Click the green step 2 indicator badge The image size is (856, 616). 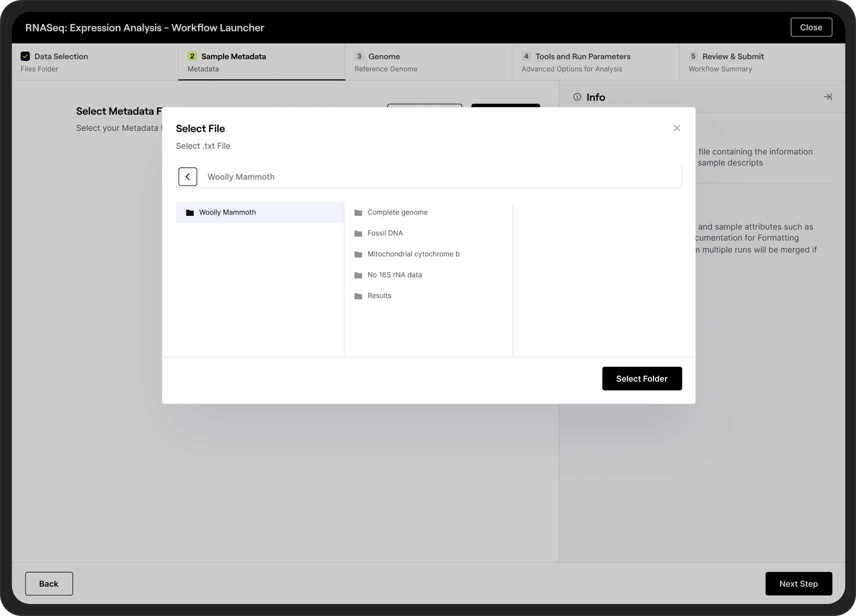click(192, 56)
